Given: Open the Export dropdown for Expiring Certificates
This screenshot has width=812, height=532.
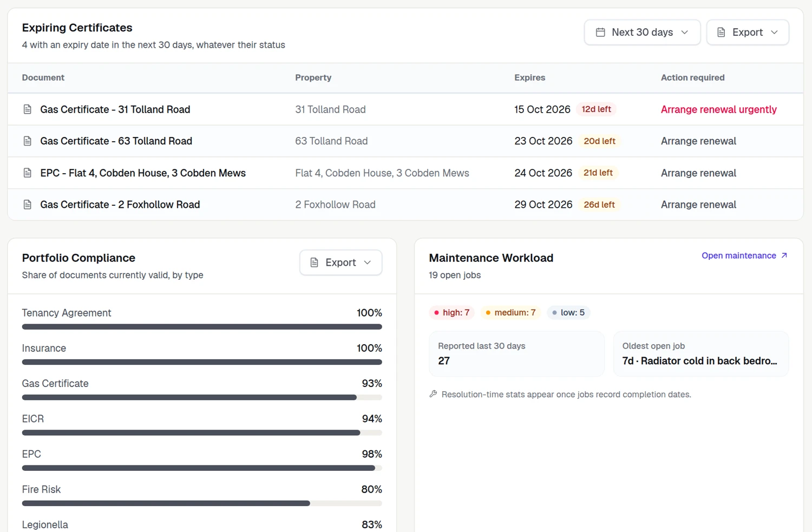Looking at the screenshot, I should (748, 32).
